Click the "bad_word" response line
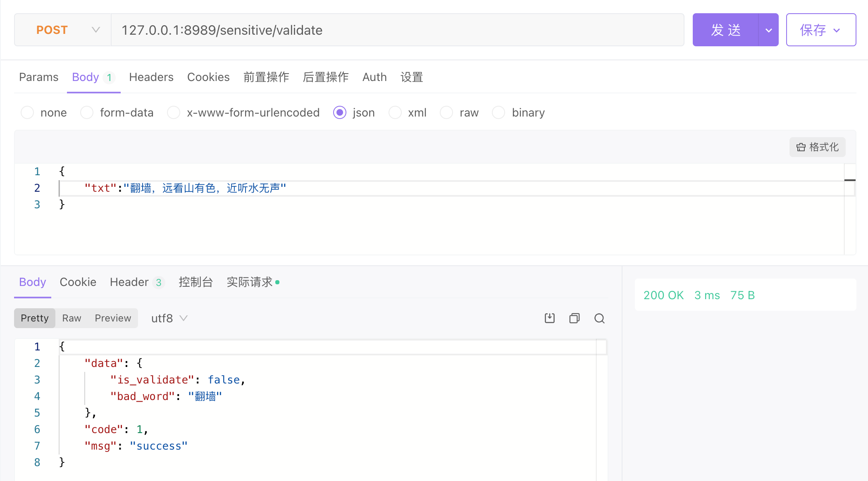 [x=166, y=396]
